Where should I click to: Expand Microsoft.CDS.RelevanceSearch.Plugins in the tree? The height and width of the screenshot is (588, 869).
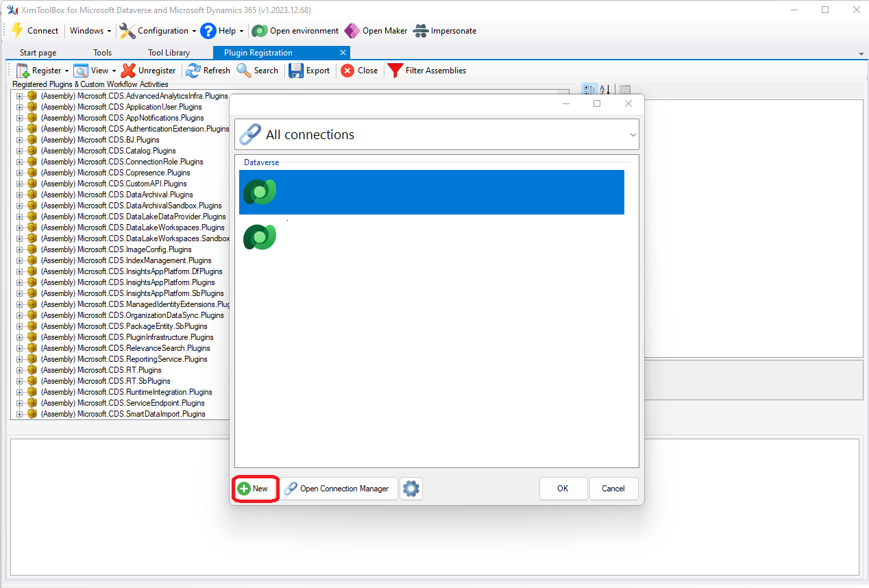point(19,347)
